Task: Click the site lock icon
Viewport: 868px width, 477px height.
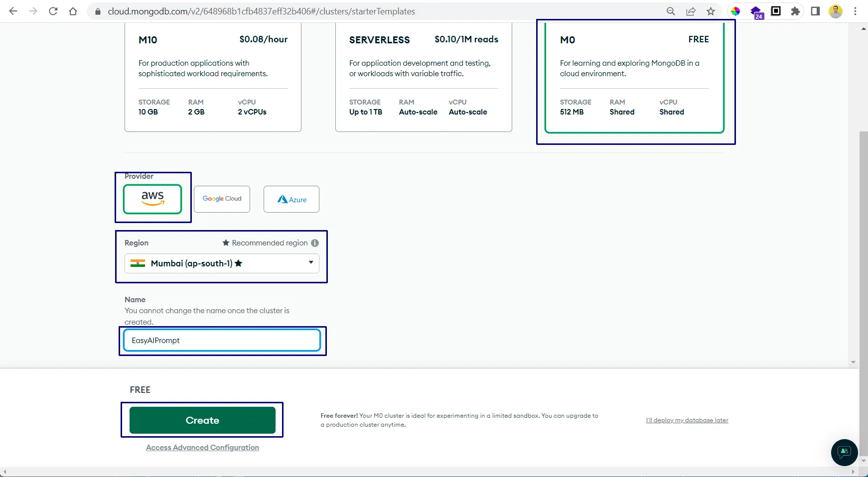Action: coord(98,11)
